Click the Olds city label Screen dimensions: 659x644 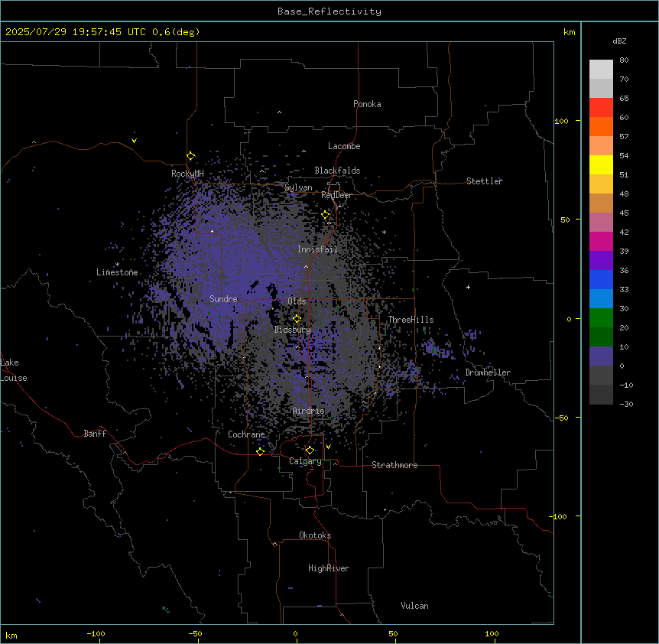(297, 301)
